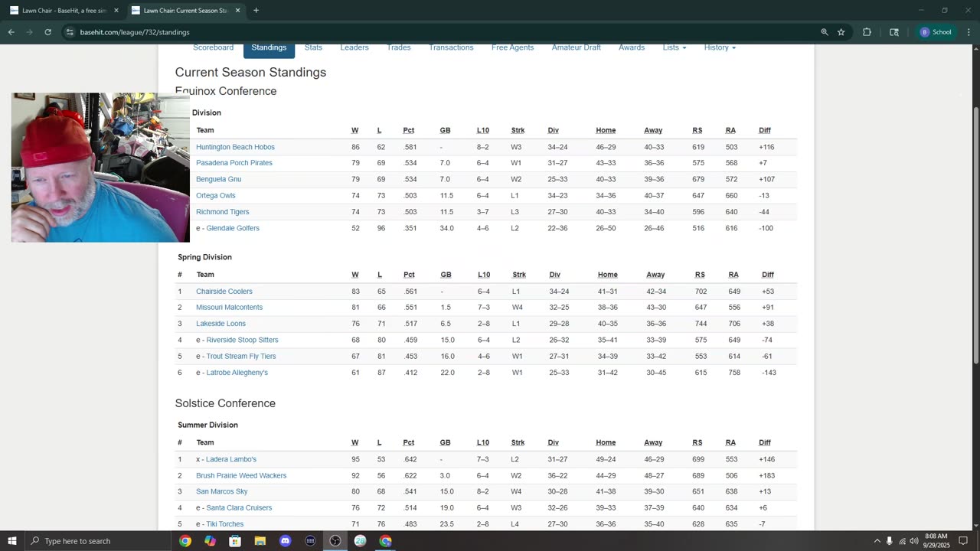This screenshot has width=980, height=551.
Task: Open Riverside Stoop Sitters team link
Action: coord(242,340)
